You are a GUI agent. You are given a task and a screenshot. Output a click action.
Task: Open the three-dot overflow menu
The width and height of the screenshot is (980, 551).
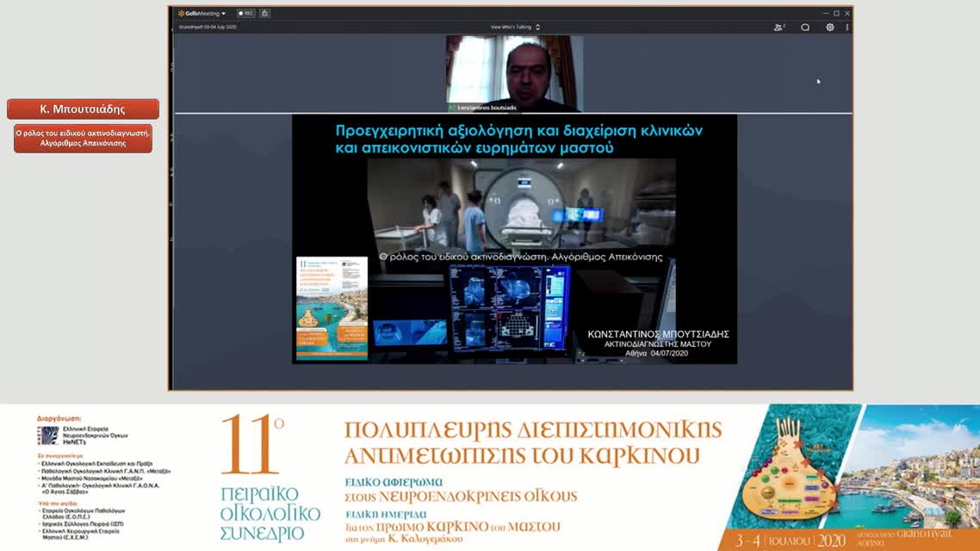[x=847, y=27]
